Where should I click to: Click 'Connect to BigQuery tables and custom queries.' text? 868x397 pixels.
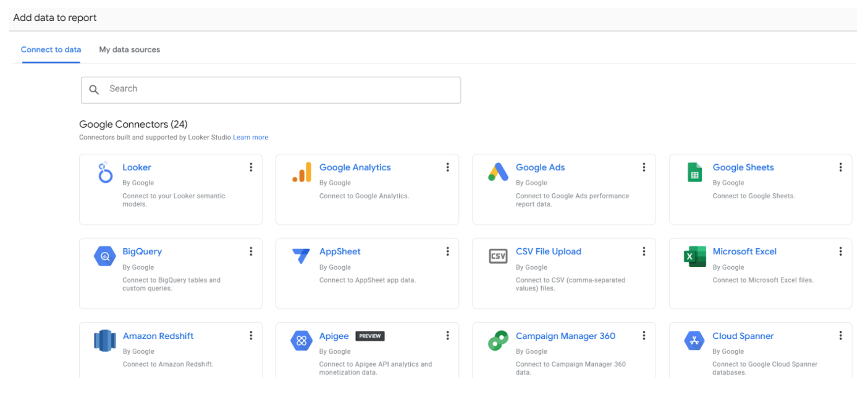pos(171,284)
